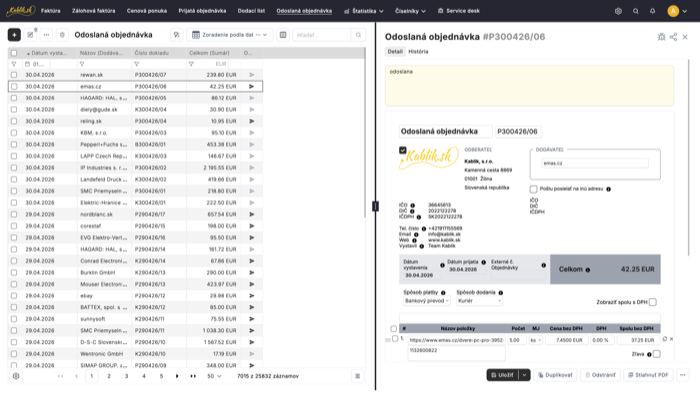Expand the arrow next to the Uložiť button

click(x=525, y=375)
